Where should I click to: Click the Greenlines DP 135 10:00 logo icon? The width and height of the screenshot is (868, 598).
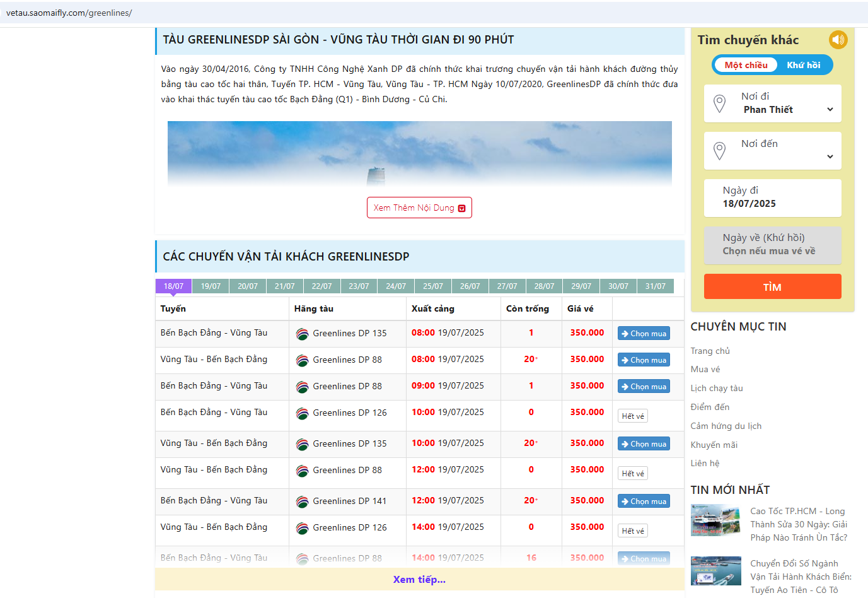303,444
